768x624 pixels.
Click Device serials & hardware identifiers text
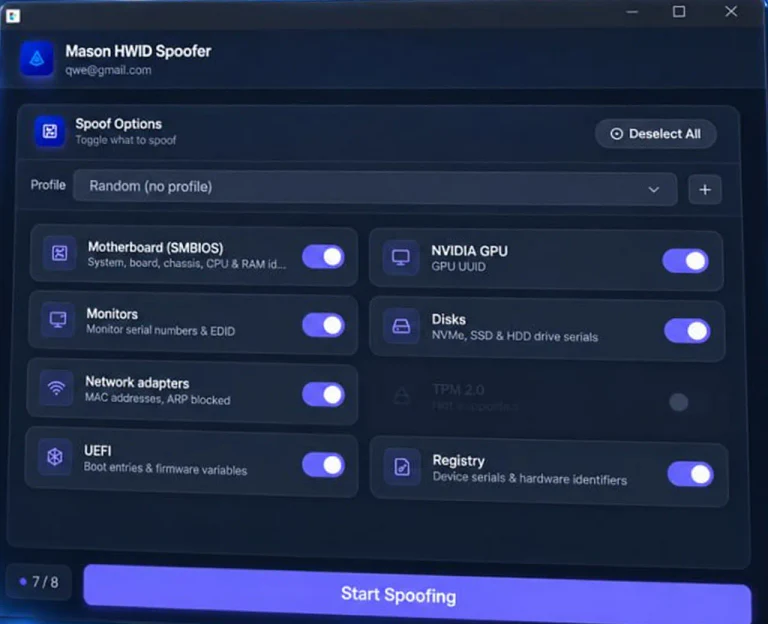pyautogui.click(x=530, y=479)
